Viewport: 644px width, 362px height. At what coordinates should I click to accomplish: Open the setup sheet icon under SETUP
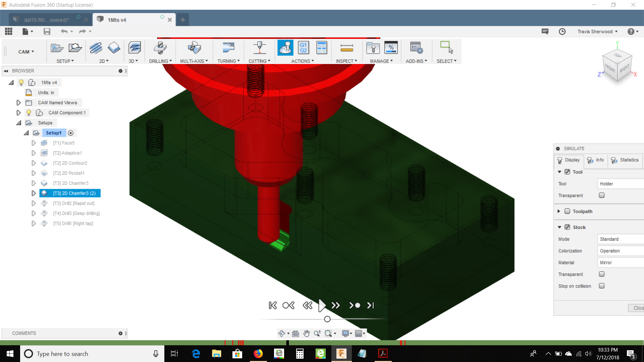(x=75, y=48)
